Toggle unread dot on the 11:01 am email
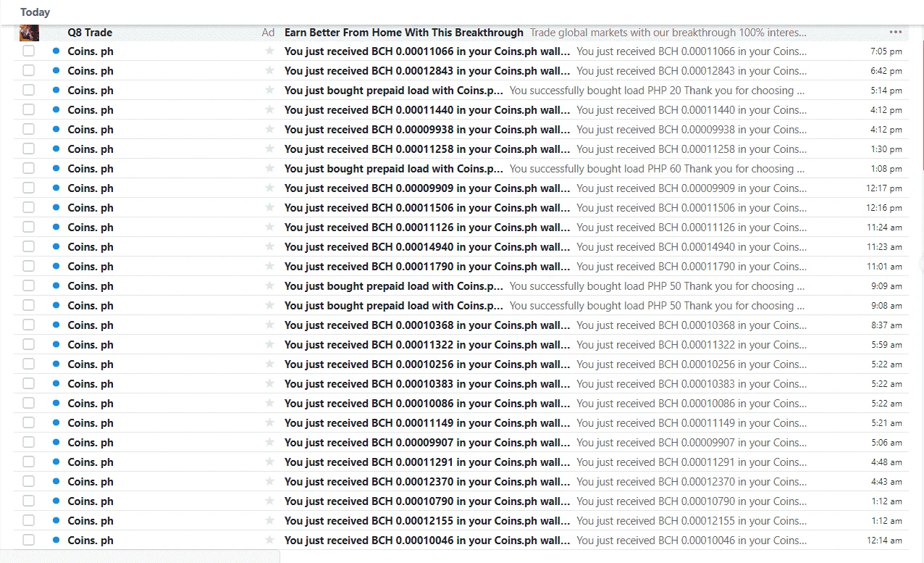 pos(56,267)
